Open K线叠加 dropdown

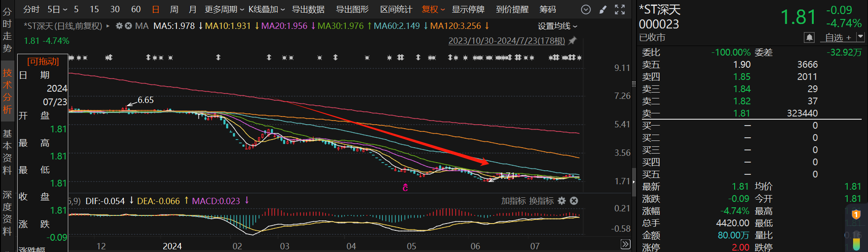(267, 9)
